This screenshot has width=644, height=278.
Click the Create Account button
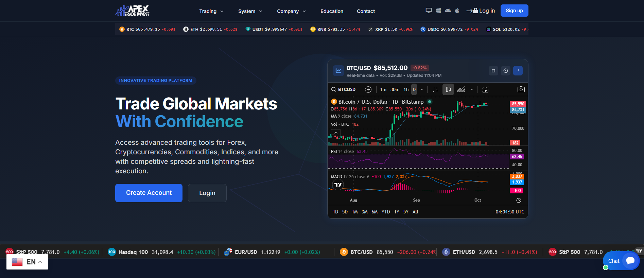pos(149,193)
